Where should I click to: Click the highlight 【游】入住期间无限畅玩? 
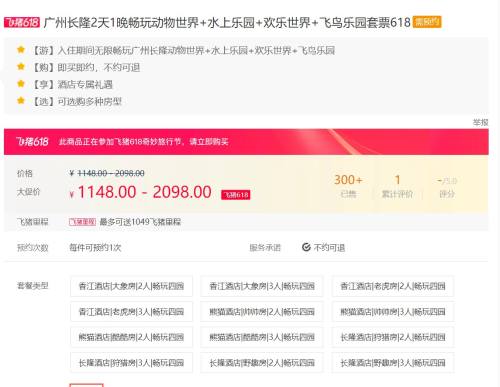(x=183, y=50)
